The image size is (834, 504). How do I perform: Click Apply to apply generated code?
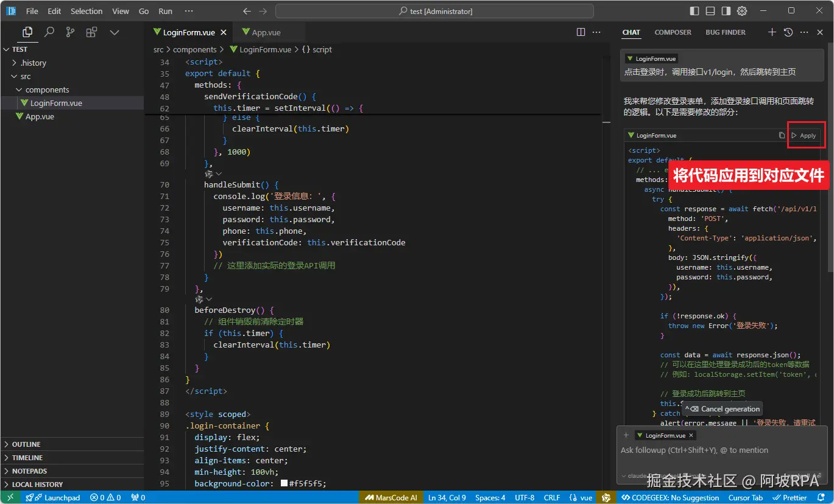coord(804,136)
